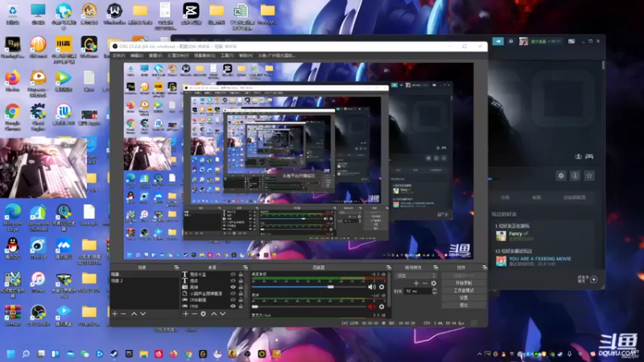644x362 pixels.
Task: Open OBS 场景集合(S) menu
Action: click(x=204, y=56)
